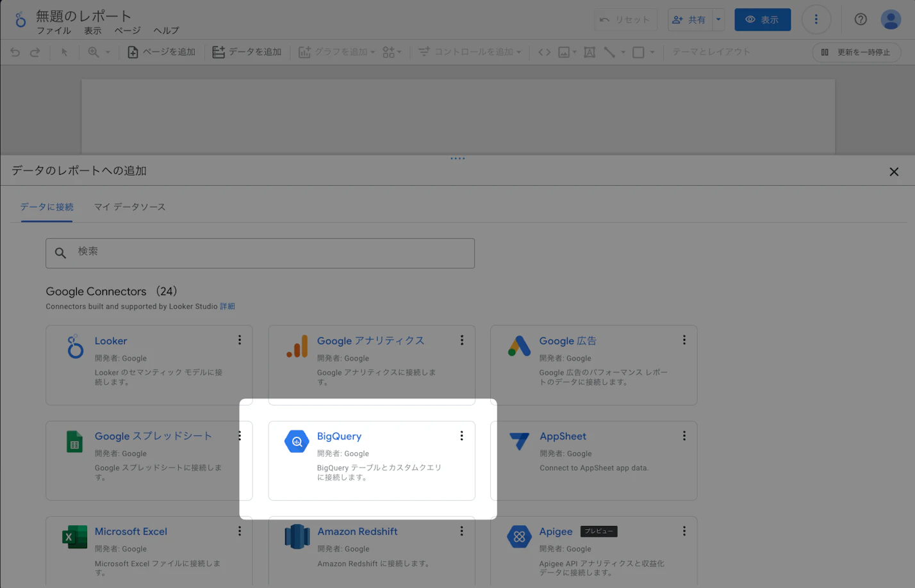Click the Google スプレッドシート connector icon

point(74,441)
